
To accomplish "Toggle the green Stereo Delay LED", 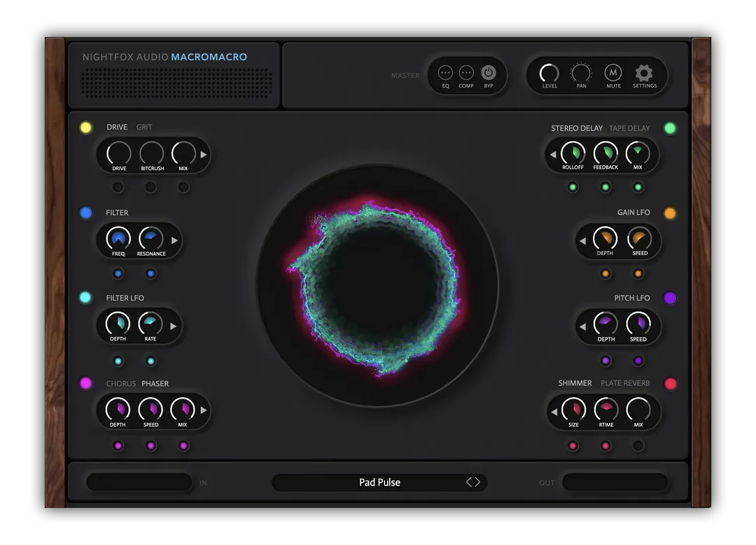I will tap(670, 127).
